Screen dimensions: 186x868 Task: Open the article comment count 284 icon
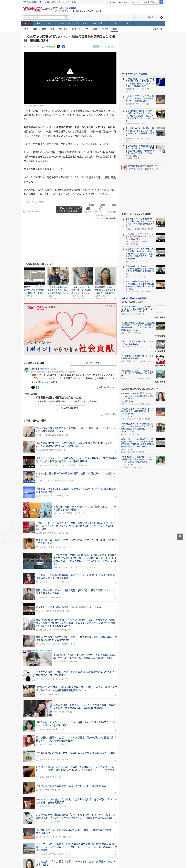45,47
